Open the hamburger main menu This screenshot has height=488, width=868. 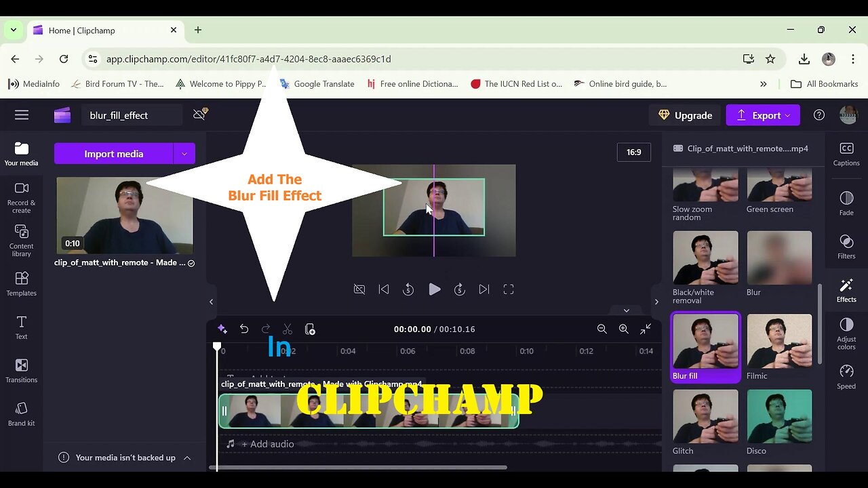point(22,115)
